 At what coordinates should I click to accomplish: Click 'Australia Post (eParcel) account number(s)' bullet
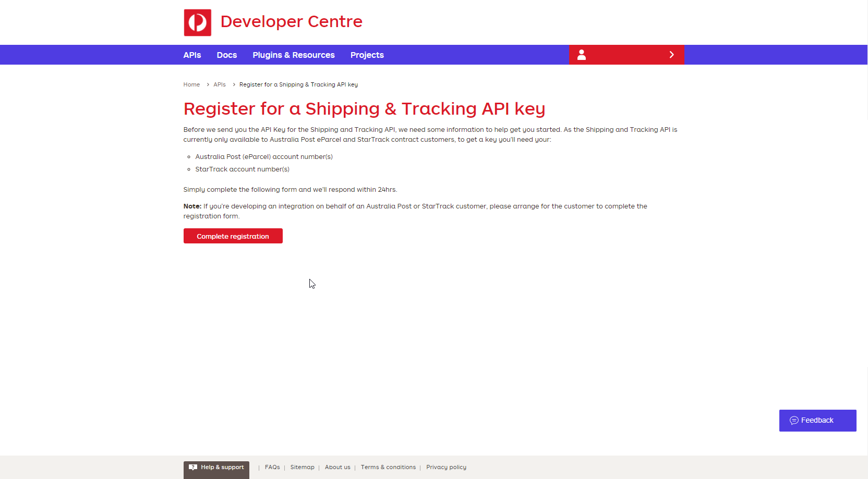point(264,157)
